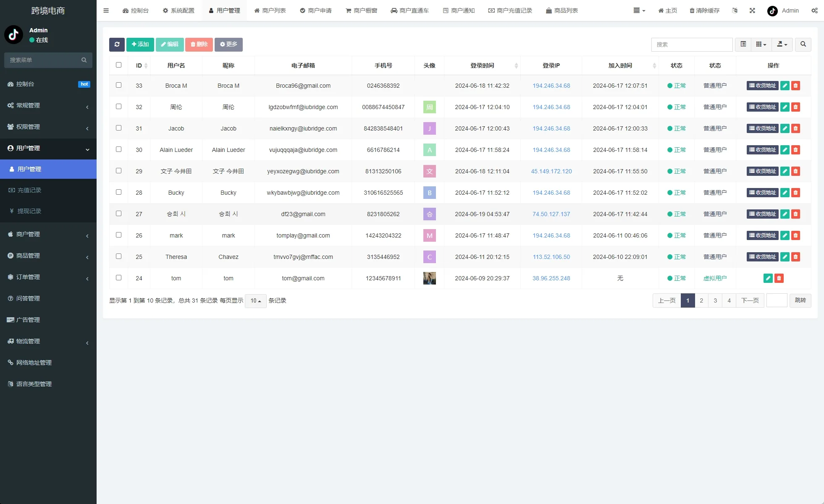Open the 商户申请 menu item
Viewport: 824px width, 504px height.
click(x=316, y=10)
